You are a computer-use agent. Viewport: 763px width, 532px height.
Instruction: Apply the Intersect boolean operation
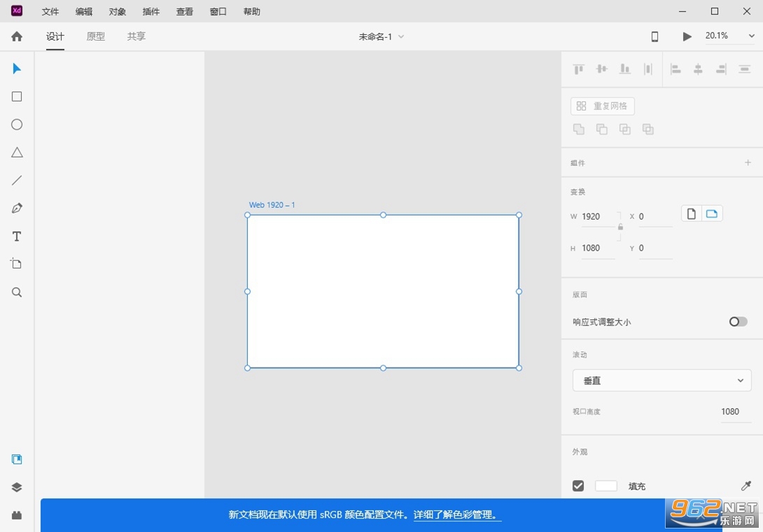point(625,129)
